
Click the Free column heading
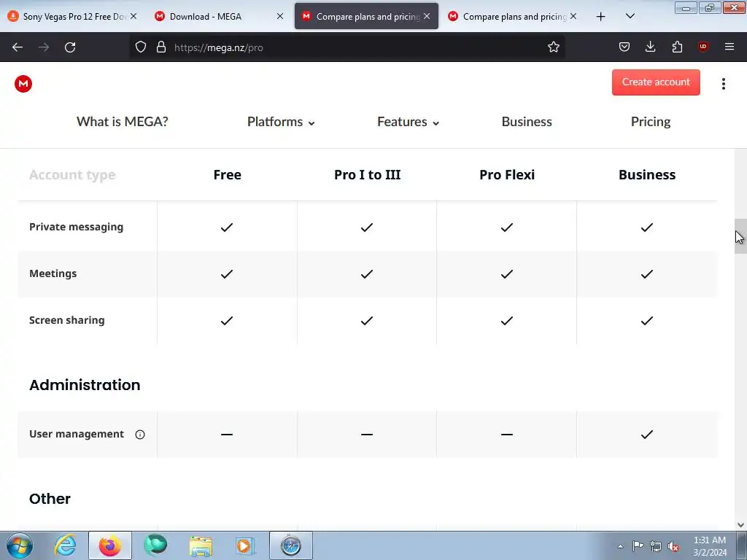pos(228,175)
